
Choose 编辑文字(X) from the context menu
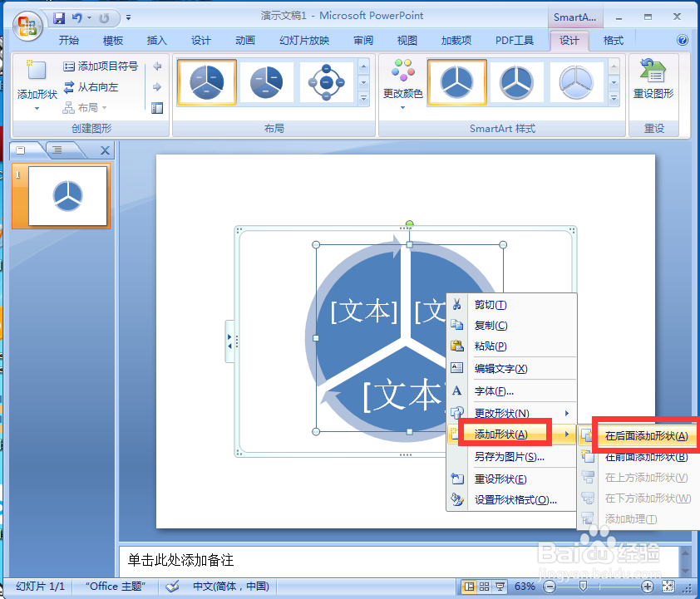click(x=511, y=368)
